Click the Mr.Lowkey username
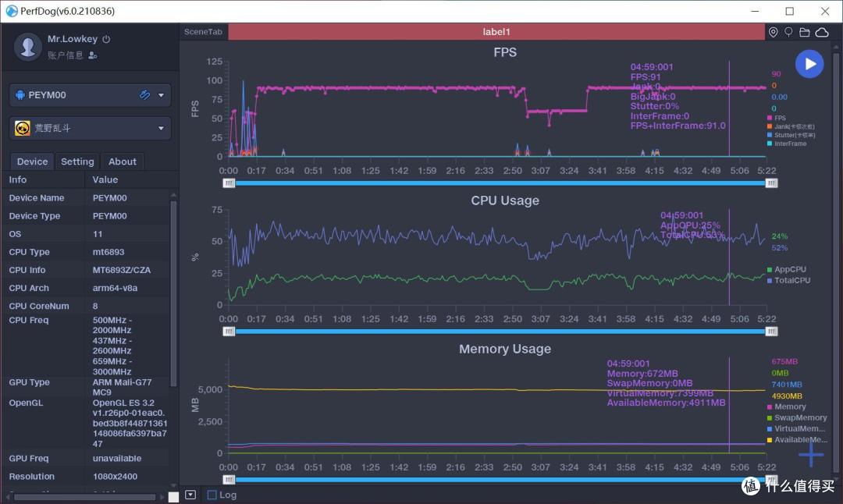 [x=73, y=39]
